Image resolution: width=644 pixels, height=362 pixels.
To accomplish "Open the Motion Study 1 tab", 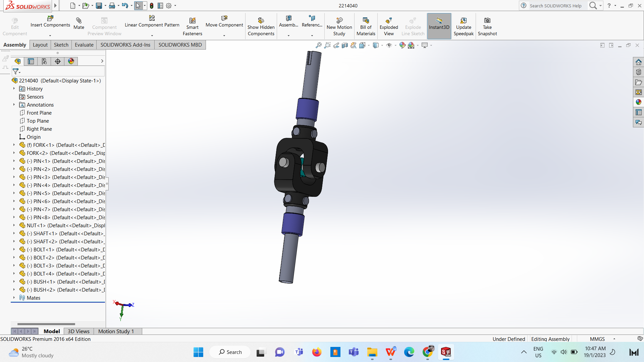I will 116,331.
